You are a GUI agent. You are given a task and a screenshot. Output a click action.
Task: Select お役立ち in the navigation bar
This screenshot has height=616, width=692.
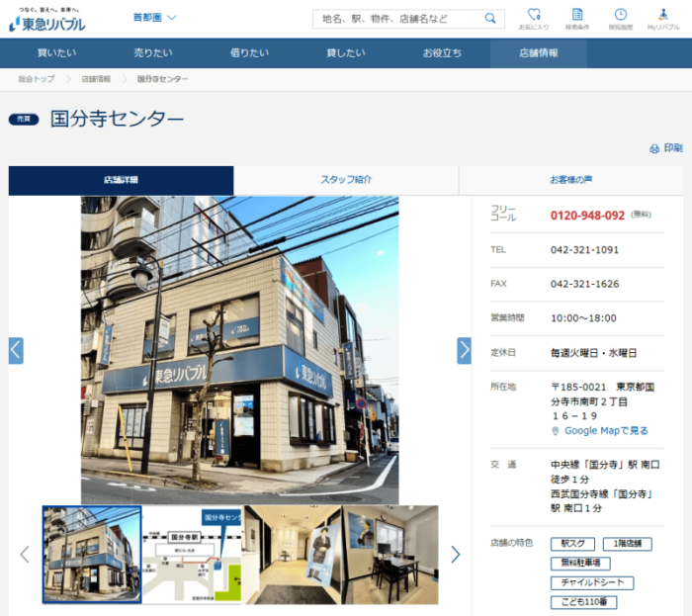click(x=442, y=53)
